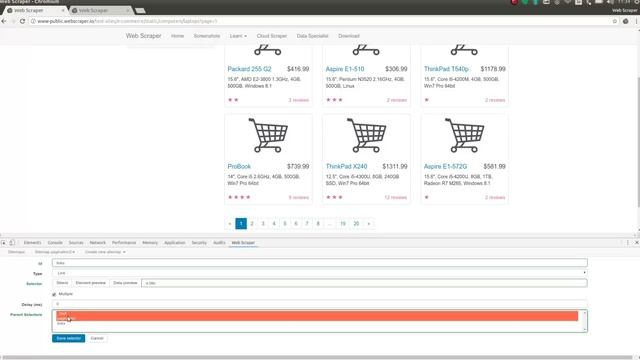Click the Cloud Scraper navbar link

272,36
